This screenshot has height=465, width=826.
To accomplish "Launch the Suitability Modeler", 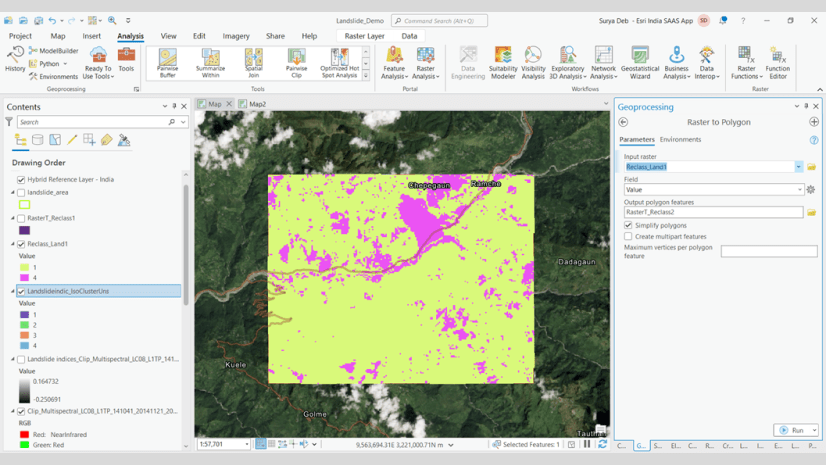I will pos(503,63).
